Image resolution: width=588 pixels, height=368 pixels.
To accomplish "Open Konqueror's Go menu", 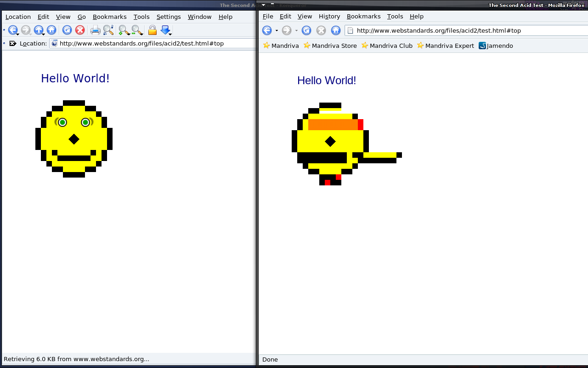I will pyautogui.click(x=82, y=17).
